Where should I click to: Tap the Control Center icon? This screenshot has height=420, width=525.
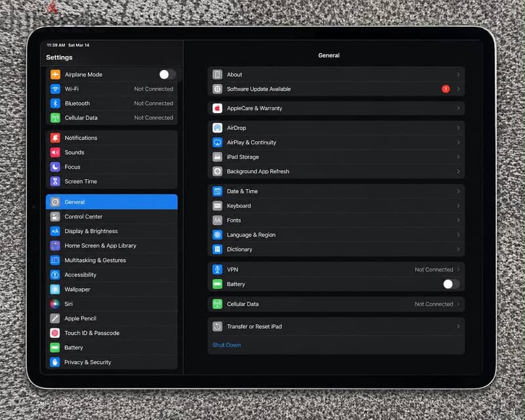55,217
